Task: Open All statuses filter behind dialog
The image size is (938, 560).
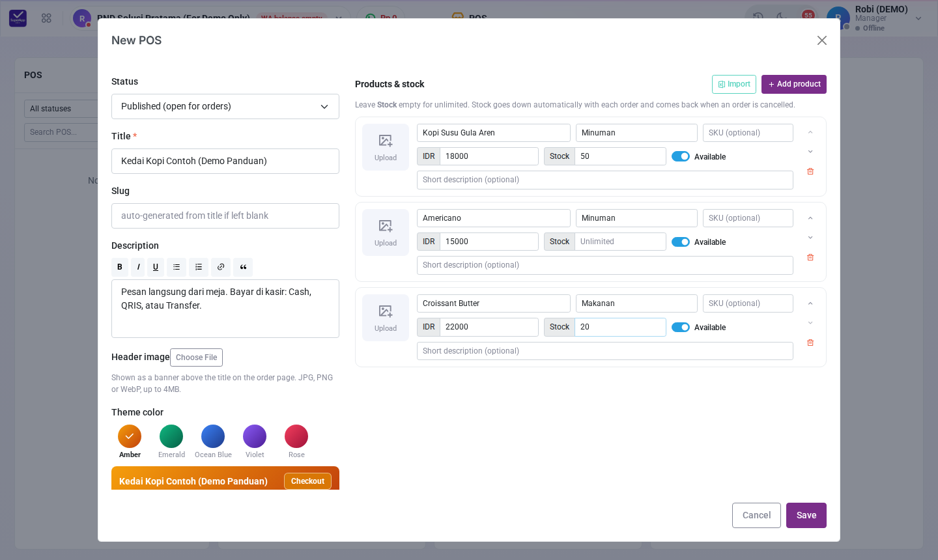Action: 61,109
